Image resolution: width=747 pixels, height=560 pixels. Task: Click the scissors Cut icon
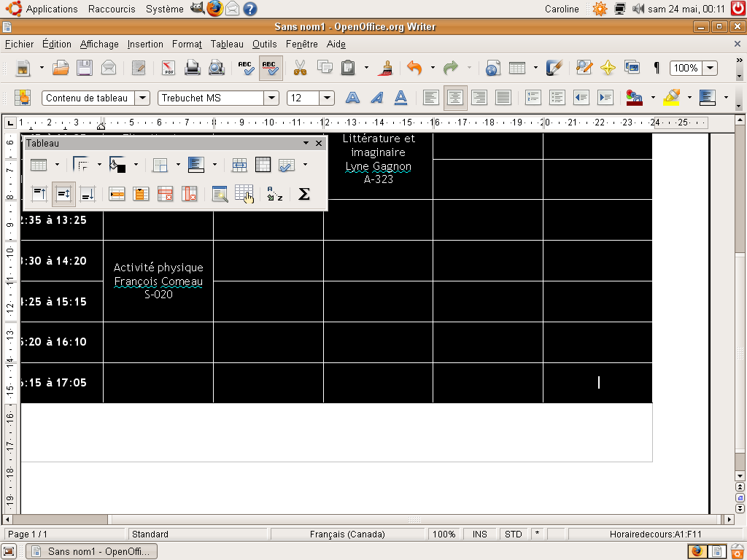coord(300,68)
